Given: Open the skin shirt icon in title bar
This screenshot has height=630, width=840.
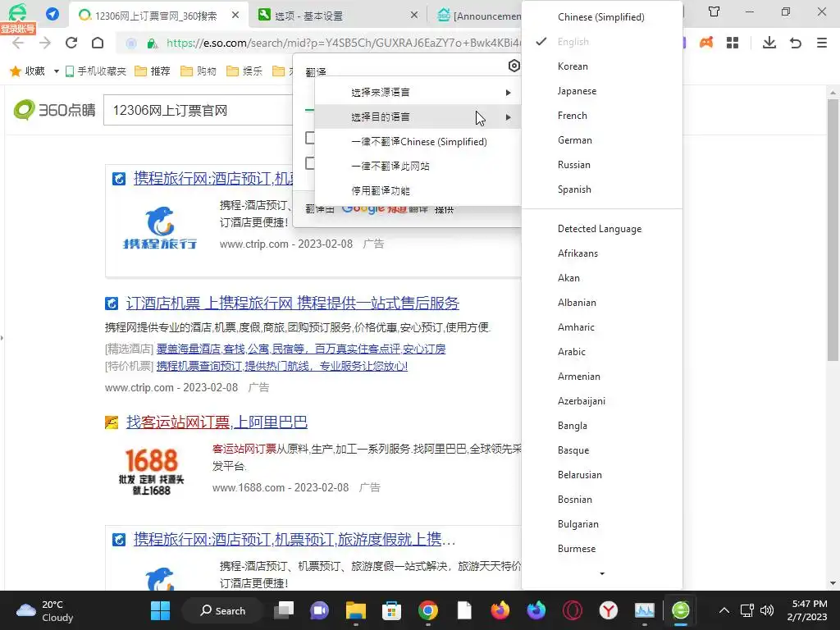Looking at the screenshot, I should pyautogui.click(x=714, y=11).
